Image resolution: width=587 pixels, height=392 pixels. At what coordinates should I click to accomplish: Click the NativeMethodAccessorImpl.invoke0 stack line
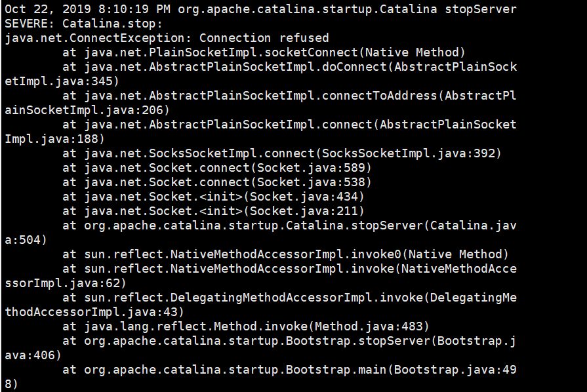pyautogui.click(x=285, y=254)
